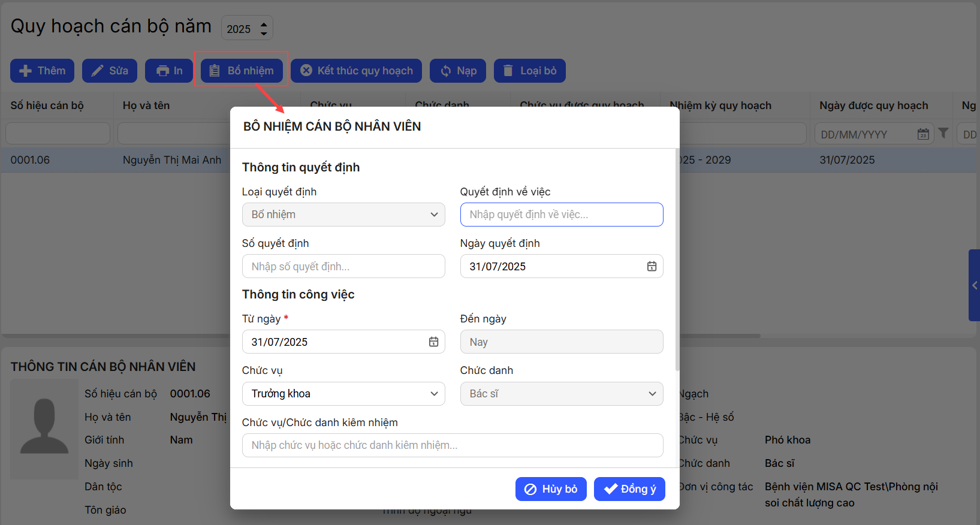Click the Thêm add button
This screenshot has width=980, height=525.
[x=42, y=71]
